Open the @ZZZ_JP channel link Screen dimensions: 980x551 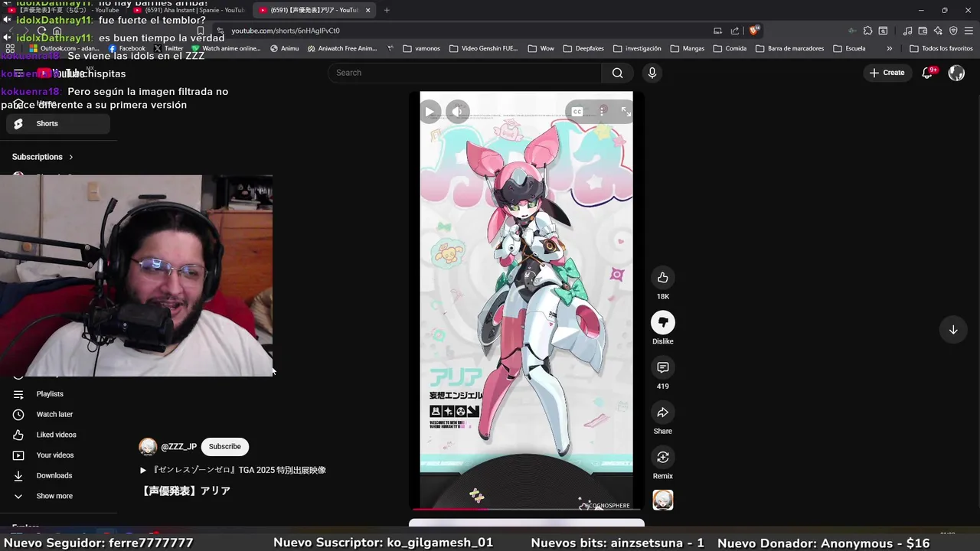coord(178,447)
